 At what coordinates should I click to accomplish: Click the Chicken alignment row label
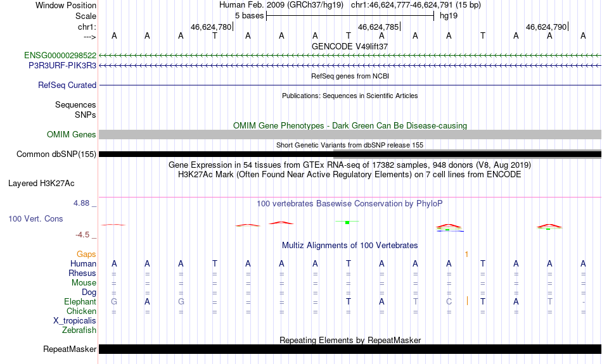(x=81, y=311)
